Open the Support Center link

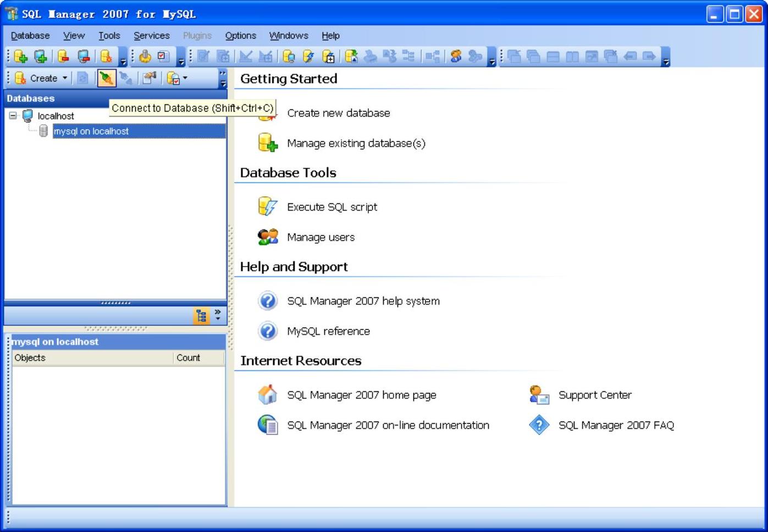(x=595, y=395)
